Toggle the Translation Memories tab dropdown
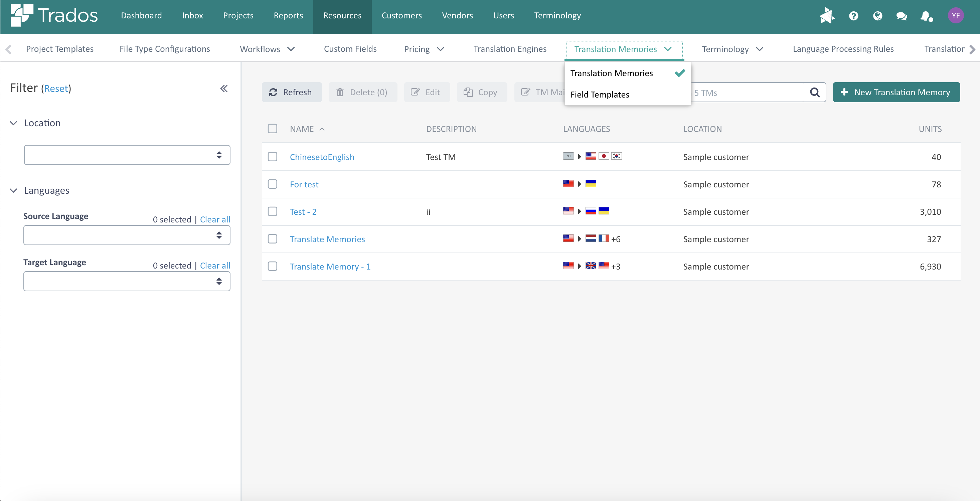The image size is (980, 501). [668, 49]
